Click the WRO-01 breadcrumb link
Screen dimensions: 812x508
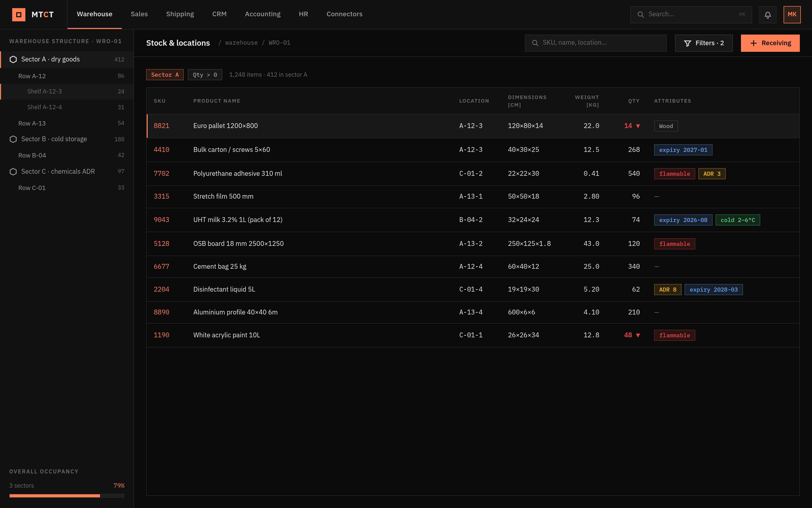(279, 43)
